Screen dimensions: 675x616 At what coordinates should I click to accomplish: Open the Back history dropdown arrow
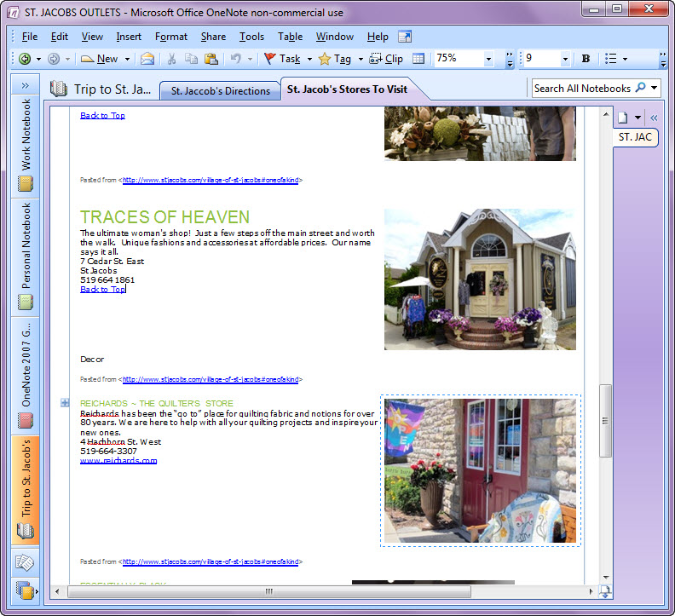coord(38,59)
